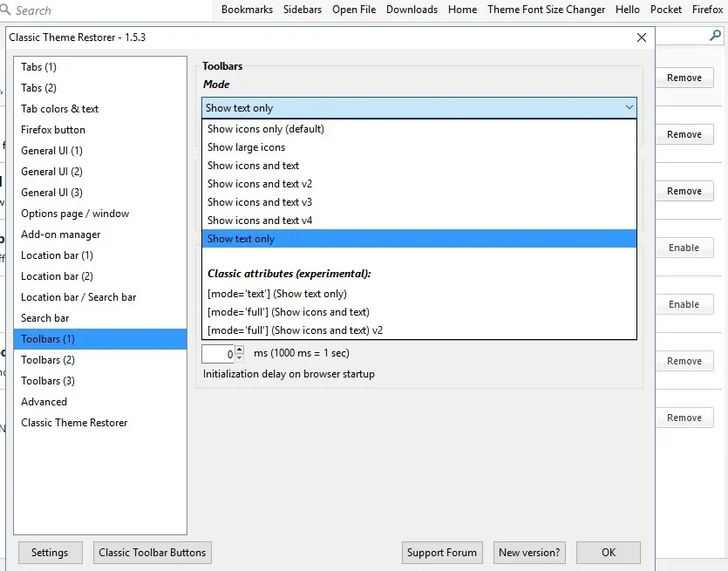
Task: Switch to Toolbars (3) category
Action: tap(100, 381)
